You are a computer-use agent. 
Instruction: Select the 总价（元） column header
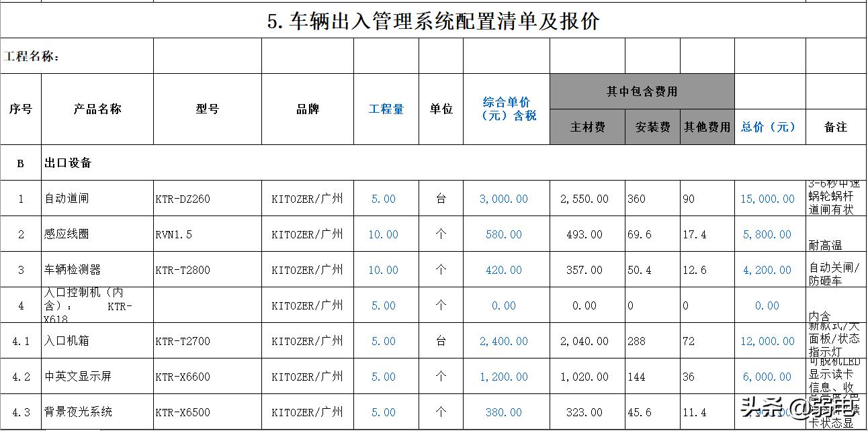click(x=767, y=126)
